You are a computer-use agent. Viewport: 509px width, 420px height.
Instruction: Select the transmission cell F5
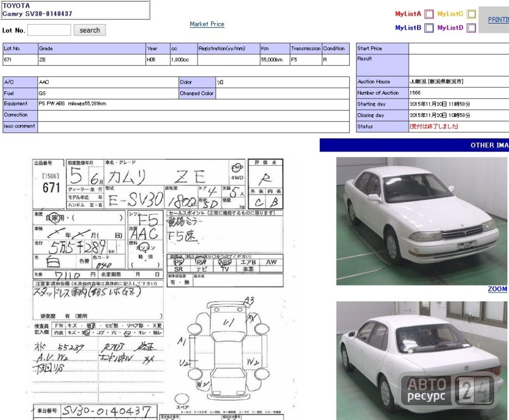pyautogui.click(x=306, y=60)
